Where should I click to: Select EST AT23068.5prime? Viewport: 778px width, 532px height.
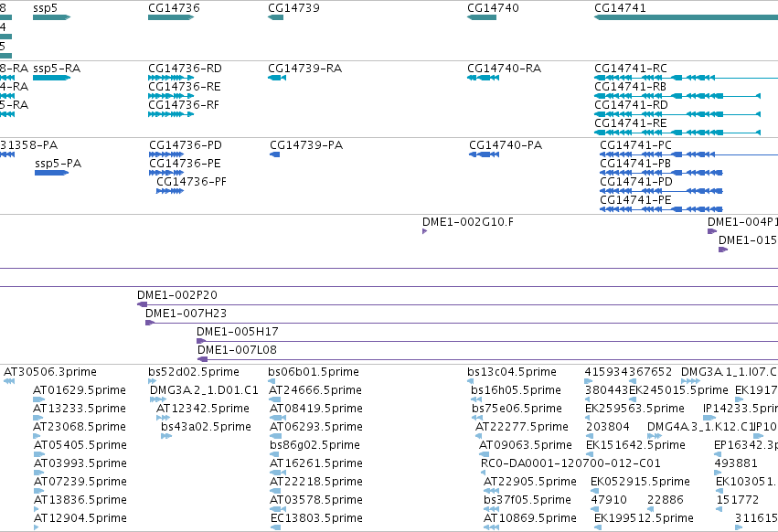point(80,427)
